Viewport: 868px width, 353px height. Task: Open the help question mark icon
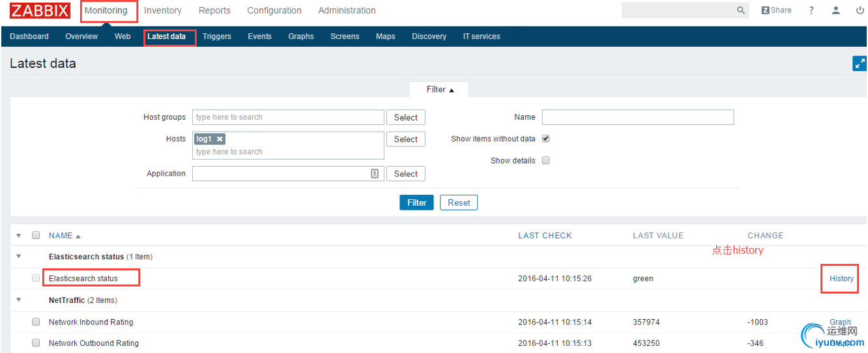point(811,10)
